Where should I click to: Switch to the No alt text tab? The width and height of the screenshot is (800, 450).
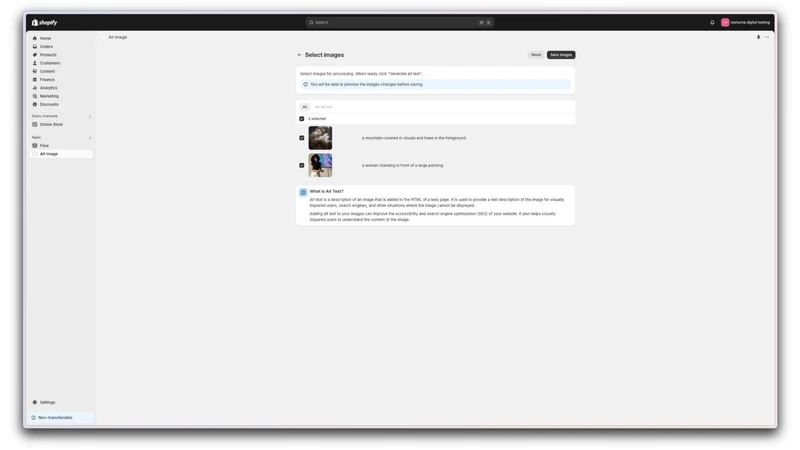pyautogui.click(x=323, y=107)
